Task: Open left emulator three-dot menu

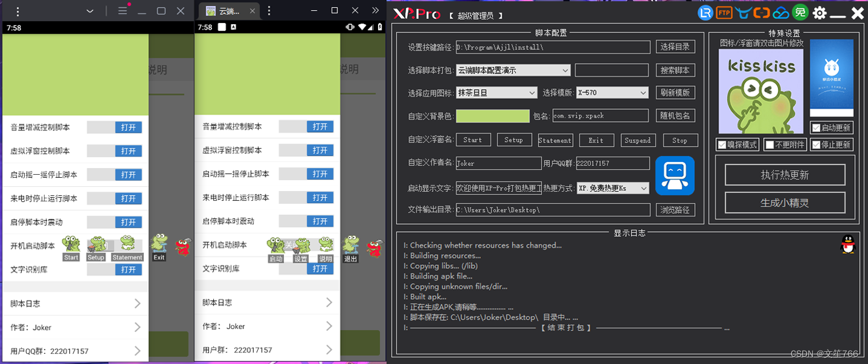Action: [x=18, y=11]
